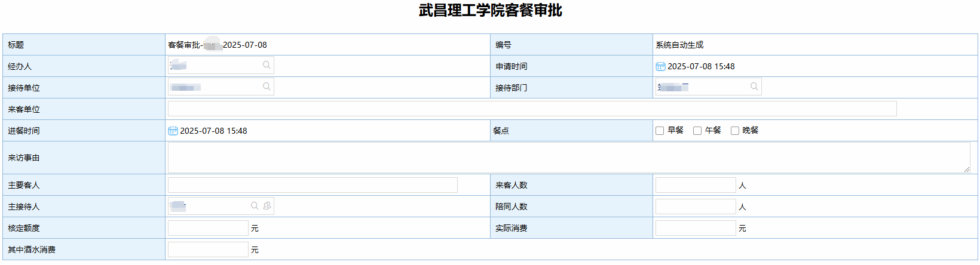
Task: Open the lookup magnifier for 接待部门
Action: 754,87
